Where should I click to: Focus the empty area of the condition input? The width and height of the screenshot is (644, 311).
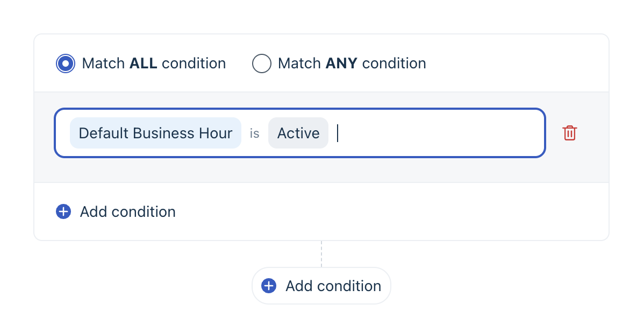440,133
